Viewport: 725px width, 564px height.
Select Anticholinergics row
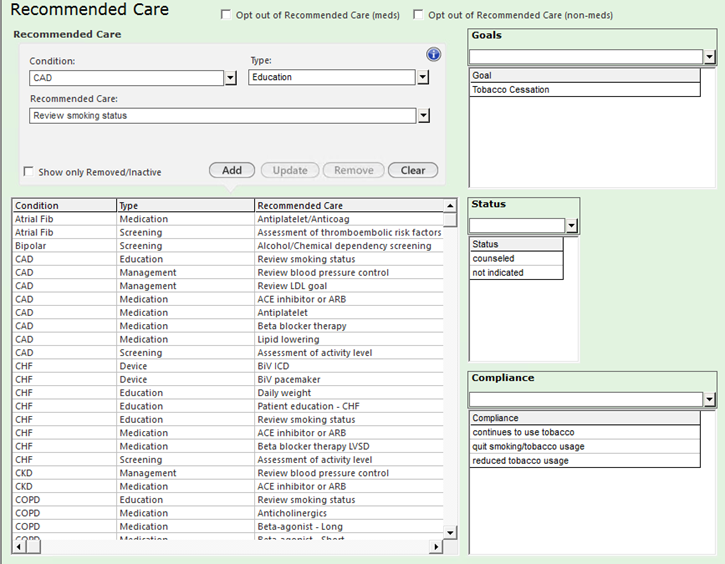[228, 514]
